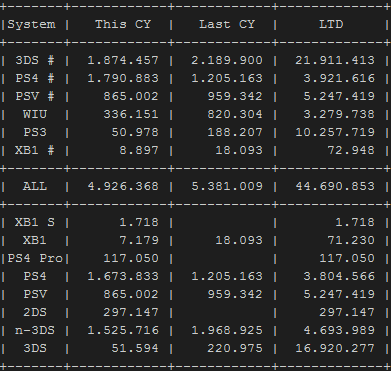This screenshot has width=391, height=371.
Task: Click the 3DS LTD value 16.920.277
Action: [x=335, y=348]
